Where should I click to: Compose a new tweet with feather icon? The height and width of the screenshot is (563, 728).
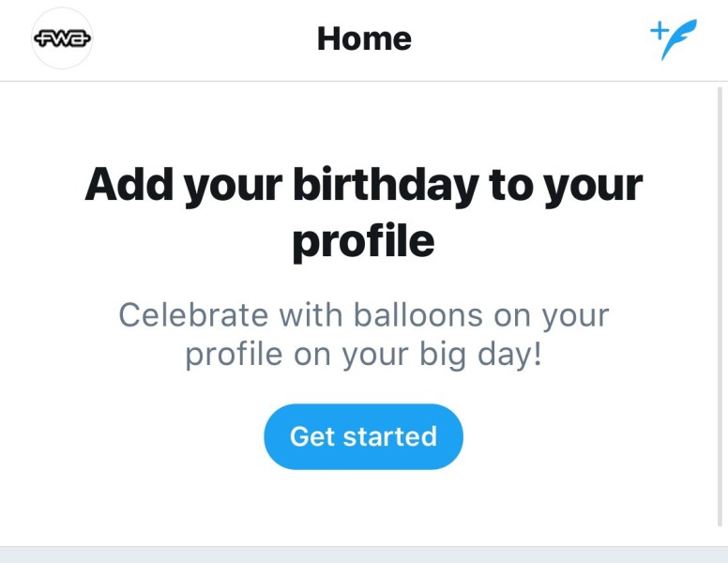click(x=674, y=39)
